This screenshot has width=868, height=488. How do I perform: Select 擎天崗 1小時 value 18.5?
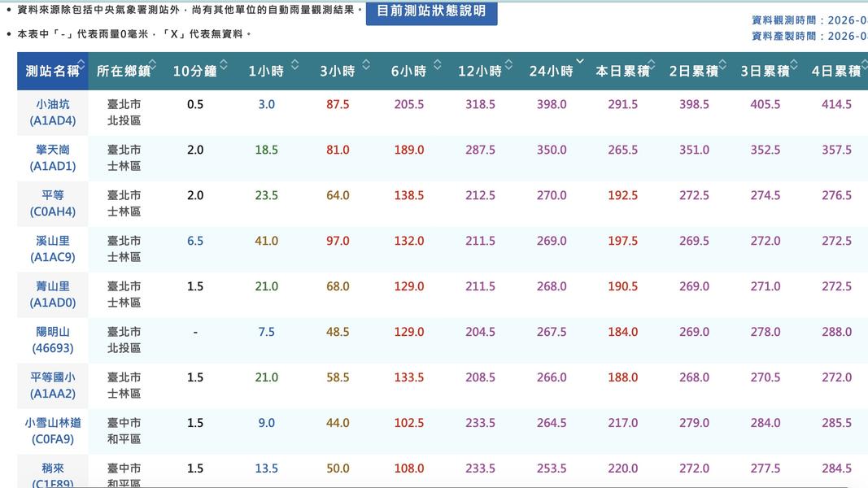pos(266,150)
